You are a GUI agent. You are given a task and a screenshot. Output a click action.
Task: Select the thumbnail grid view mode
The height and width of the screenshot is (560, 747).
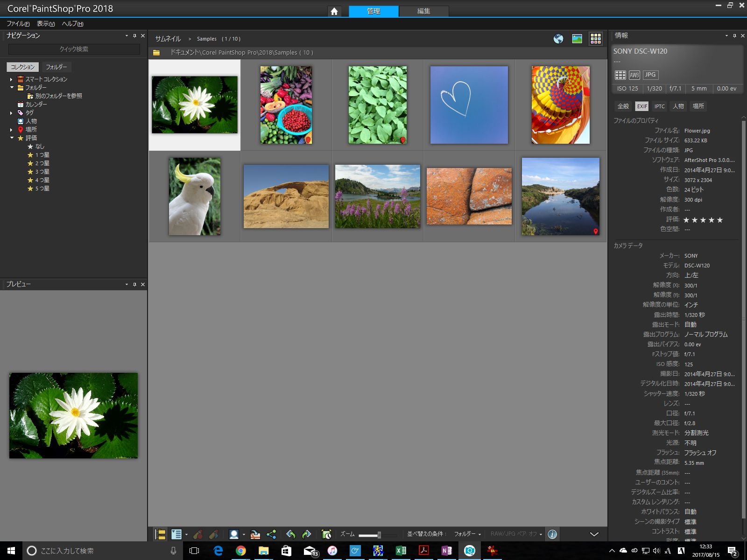[596, 39]
